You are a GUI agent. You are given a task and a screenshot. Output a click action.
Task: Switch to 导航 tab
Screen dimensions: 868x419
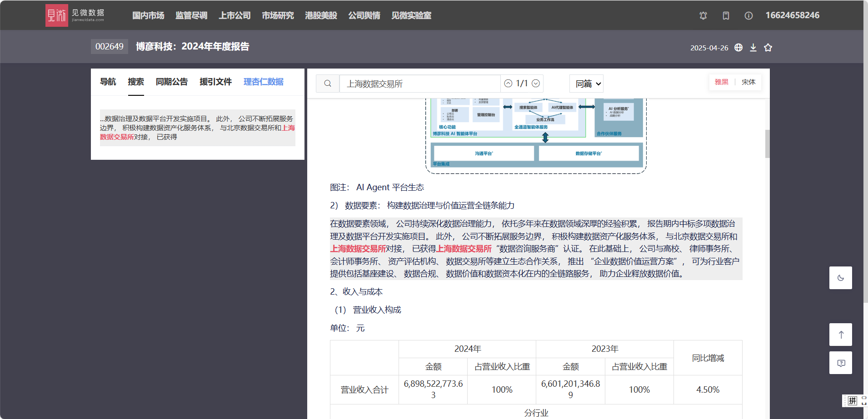click(x=108, y=82)
